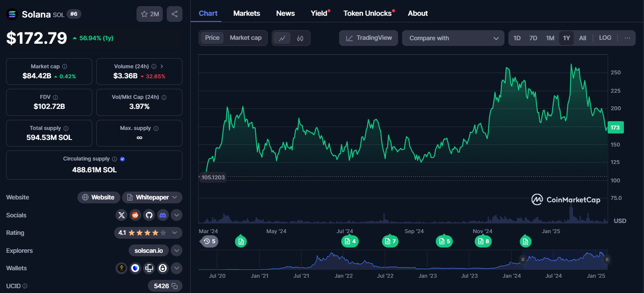The image size is (644, 293).
Task: Open FDV info icon
Action: pos(55,98)
